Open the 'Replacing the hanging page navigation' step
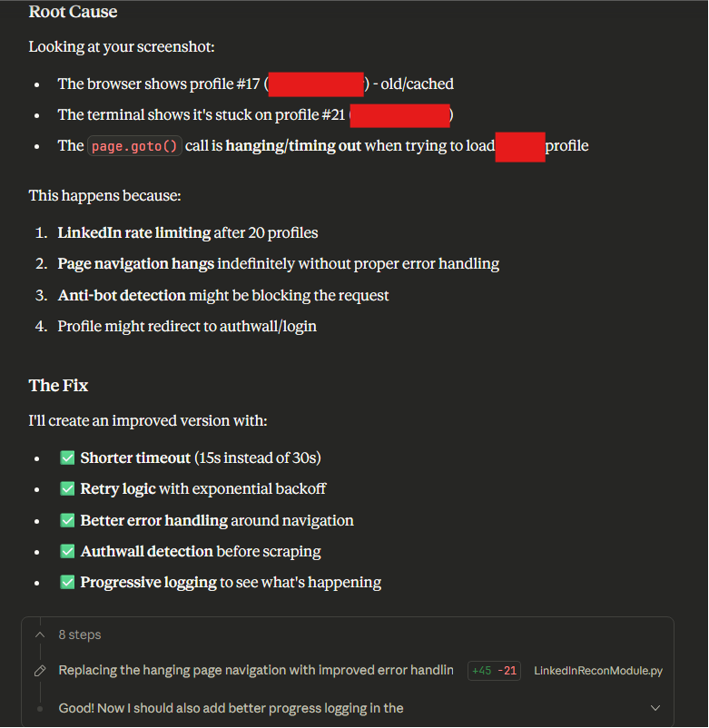The height and width of the screenshot is (728, 709). click(x=255, y=671)
